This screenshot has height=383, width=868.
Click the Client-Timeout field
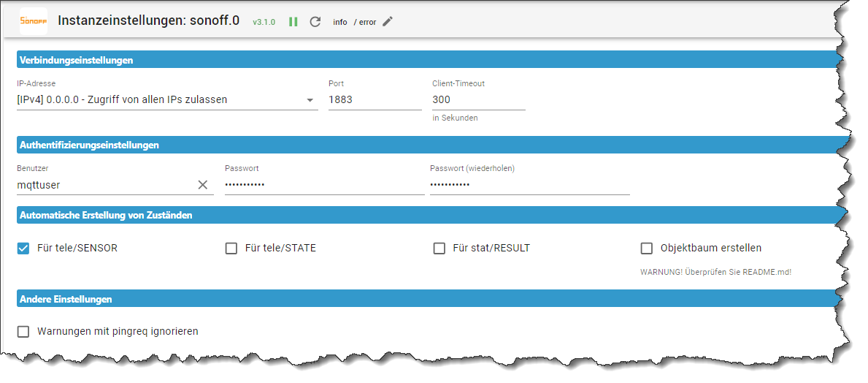[x=479, y=99]
